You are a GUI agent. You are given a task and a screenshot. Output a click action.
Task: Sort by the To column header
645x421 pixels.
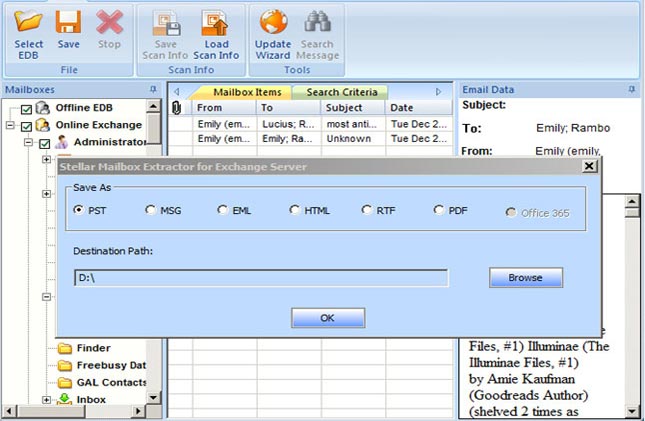click(288, 108)
